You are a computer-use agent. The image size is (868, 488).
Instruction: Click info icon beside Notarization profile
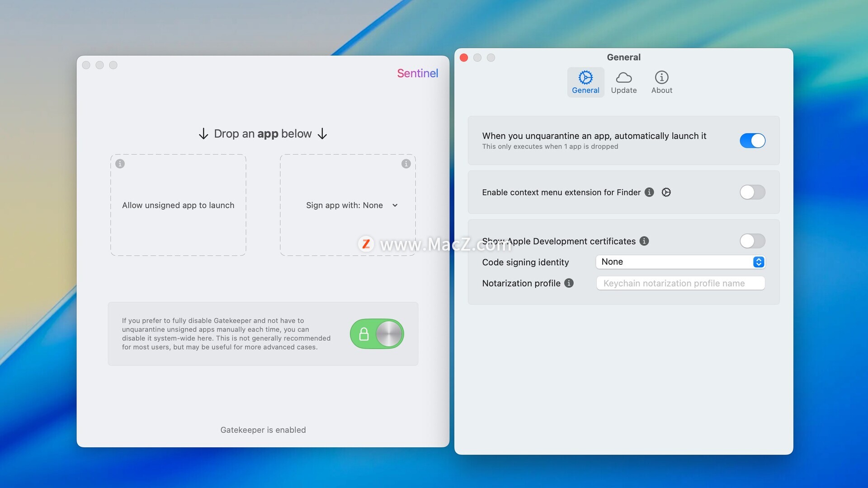(569, 283)
